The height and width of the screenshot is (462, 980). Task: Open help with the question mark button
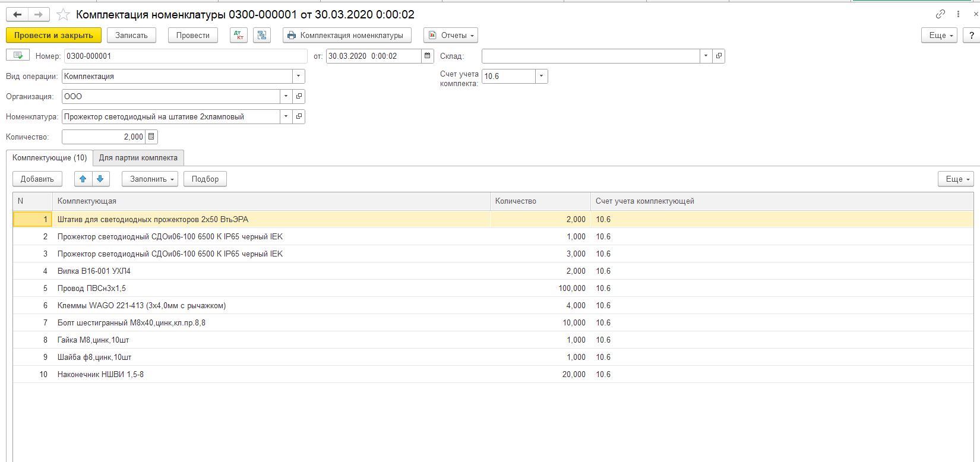tap(972, 36)
